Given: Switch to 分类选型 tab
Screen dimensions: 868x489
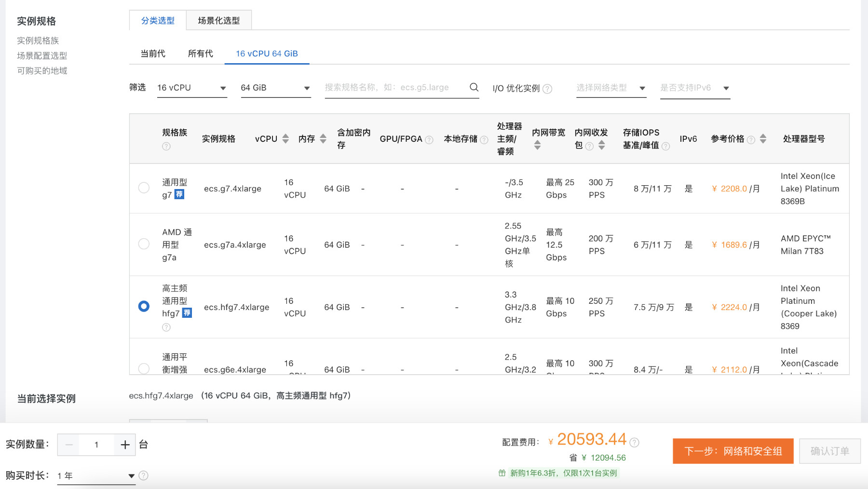Looking at the screenshot, I should coord(158,20).
